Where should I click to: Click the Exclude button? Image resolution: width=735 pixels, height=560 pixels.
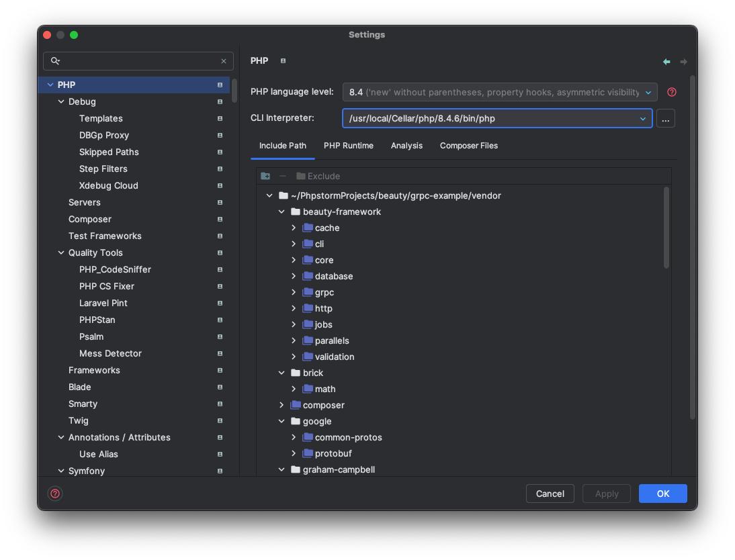tap(318, 176)
